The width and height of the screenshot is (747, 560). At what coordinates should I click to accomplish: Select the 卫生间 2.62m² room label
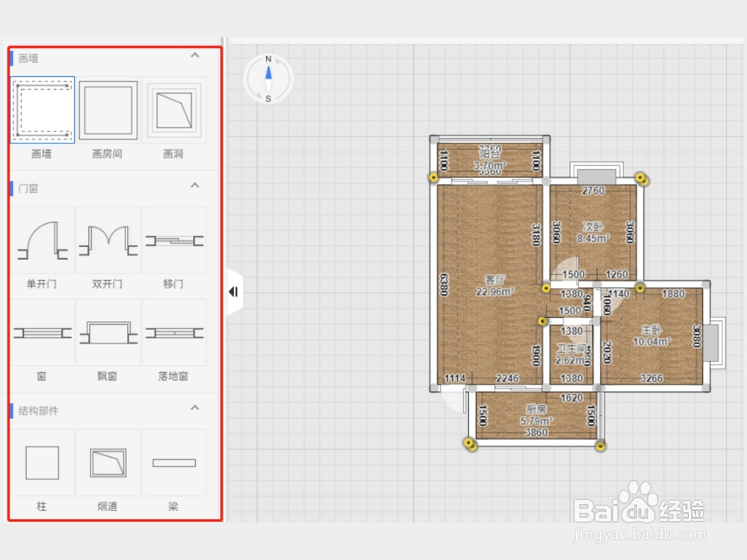pyautogui.click(x=571, y=354)
